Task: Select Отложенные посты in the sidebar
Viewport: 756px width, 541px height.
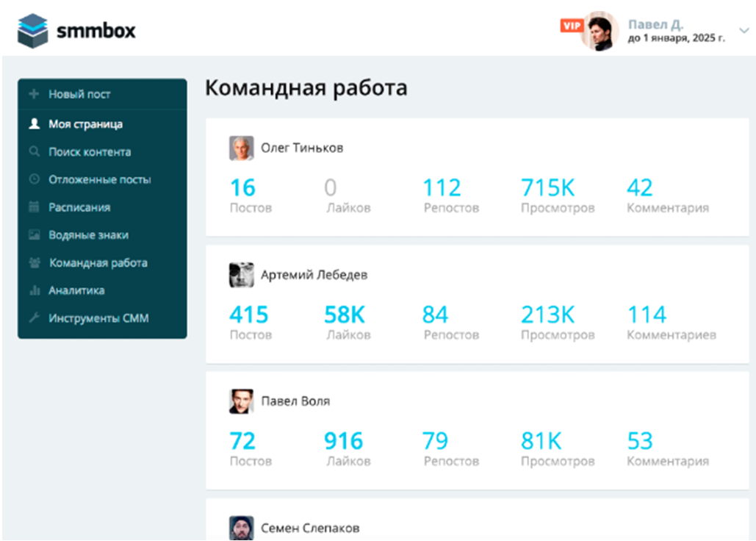Action: pyautogui.click(x=99, y=179)
